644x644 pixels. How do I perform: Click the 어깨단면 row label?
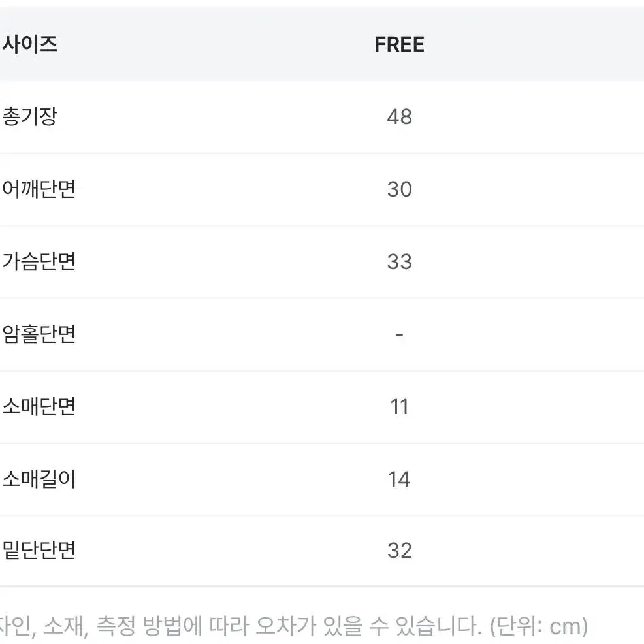click(x=39, y=189)
